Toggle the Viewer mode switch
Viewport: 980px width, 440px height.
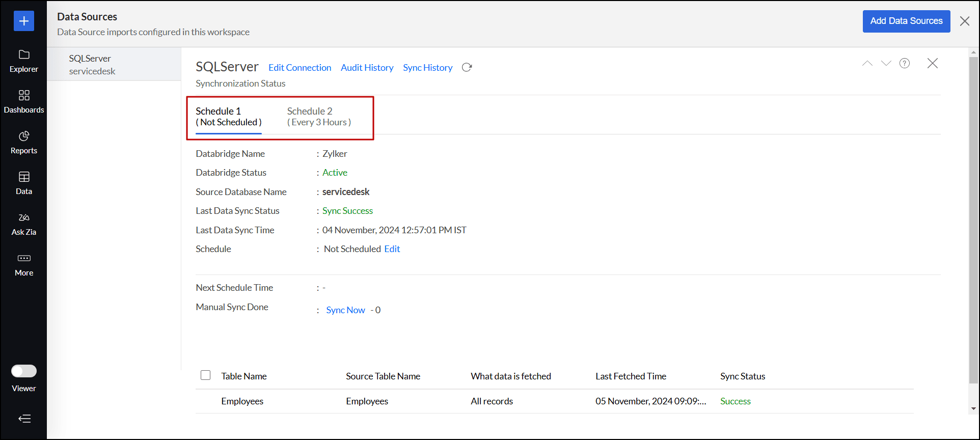point(24,371)
